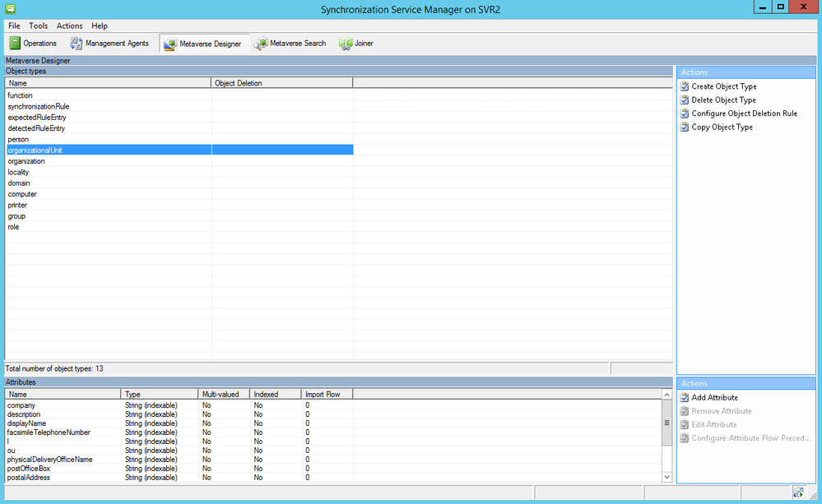
Task: Select the detectedRuleEntry object type
Action: click(x=179, y=128)
